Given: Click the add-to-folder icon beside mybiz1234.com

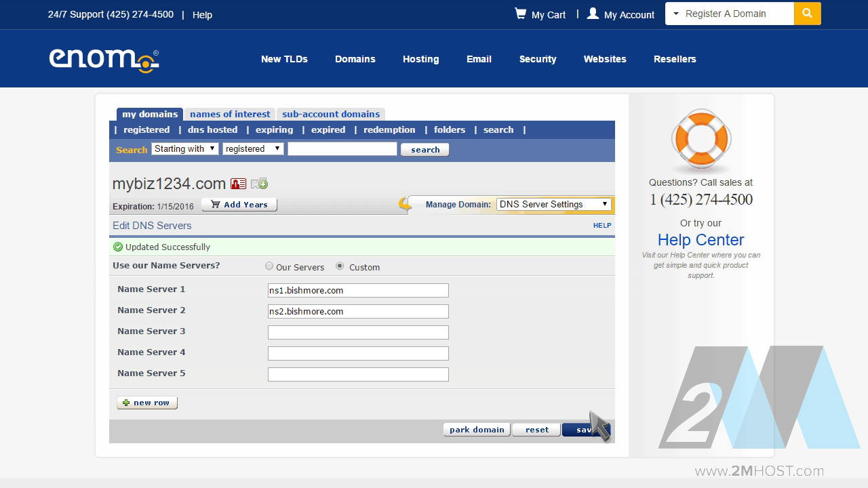Looking at the screenshot, I should [259, 184].
